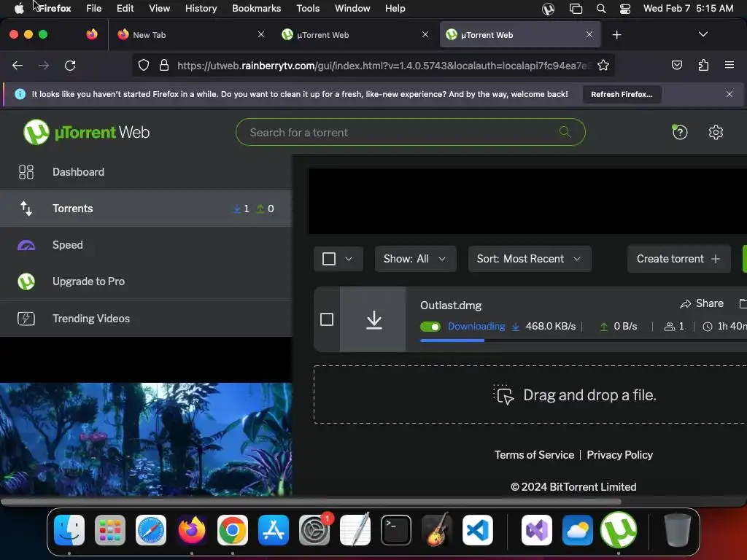Expand the list all tabs chevron
747x560 pixels.
[703, 34]
